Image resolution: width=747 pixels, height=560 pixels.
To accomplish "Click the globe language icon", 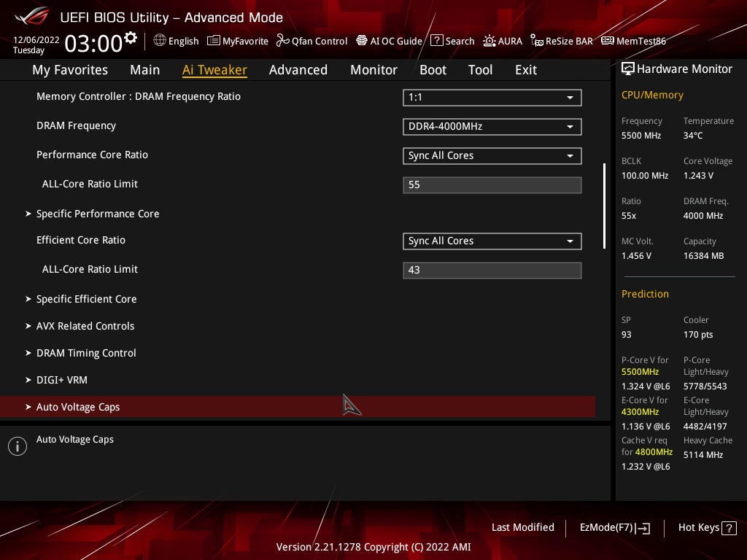I will pos(160,41).
